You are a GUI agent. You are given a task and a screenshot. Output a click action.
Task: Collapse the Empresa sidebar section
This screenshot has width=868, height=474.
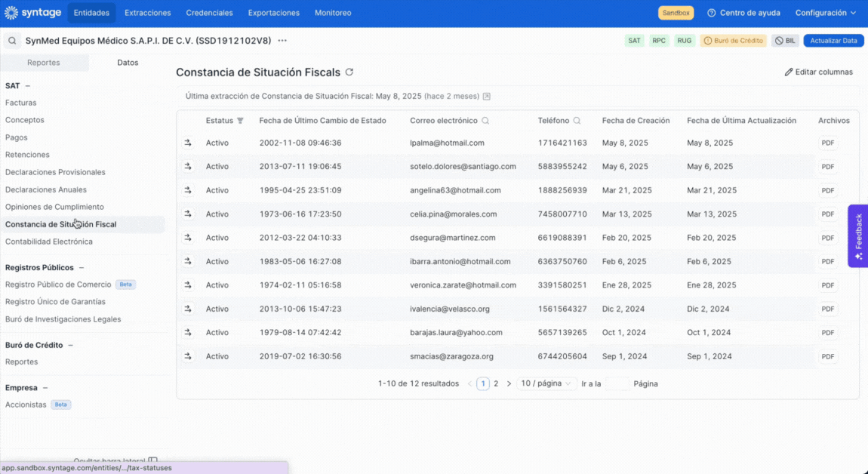[45, 388]
